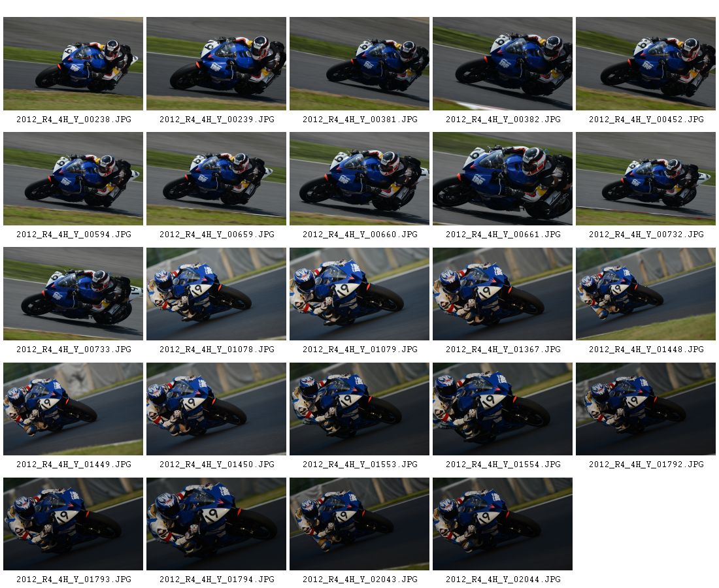Click thumbnail 2012_R4_4H_Y_00659.JPG
Viewport: 719px width, 588px height.
coord(216,179)
